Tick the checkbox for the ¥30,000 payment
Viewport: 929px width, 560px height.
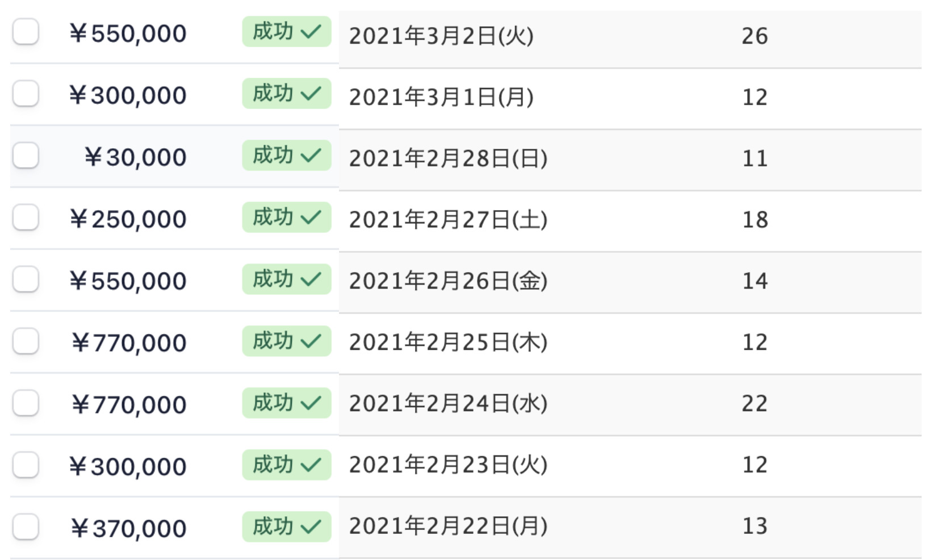(x=26, y=156)
